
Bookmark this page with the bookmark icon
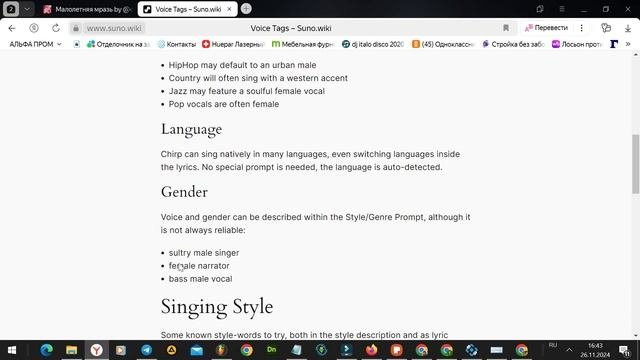(506, 28)
